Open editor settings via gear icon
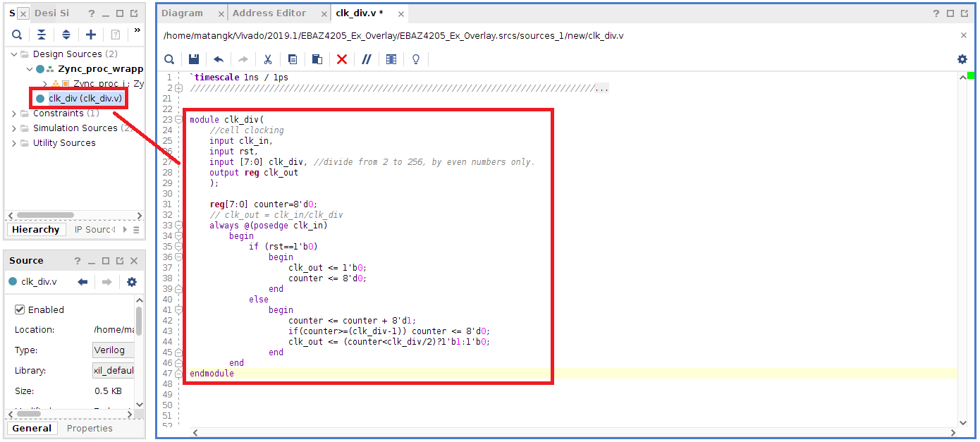Image resolution: width=980 pixels, height=442 pixels. [x=962, y=59]
